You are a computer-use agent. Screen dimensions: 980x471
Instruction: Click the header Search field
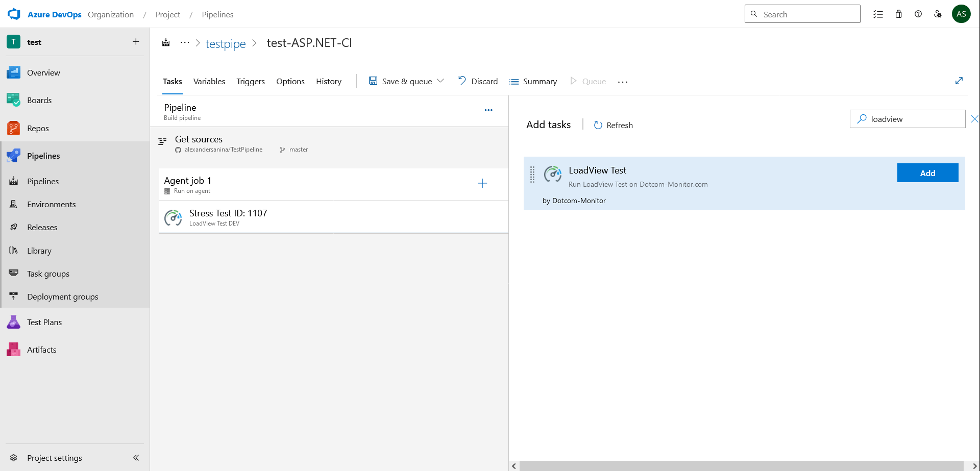[802, 14]
